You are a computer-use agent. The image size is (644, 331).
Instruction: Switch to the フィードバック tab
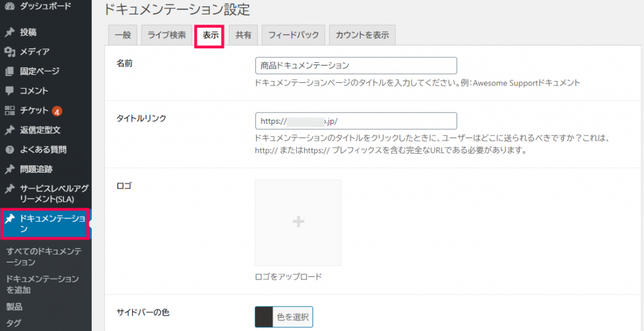(x=294, y=35)
